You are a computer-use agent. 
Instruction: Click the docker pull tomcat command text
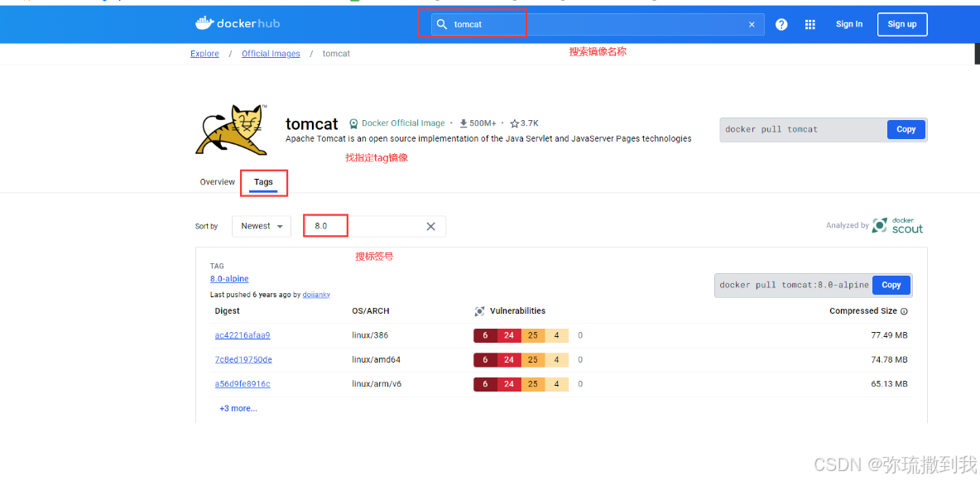tap(771, 129)
